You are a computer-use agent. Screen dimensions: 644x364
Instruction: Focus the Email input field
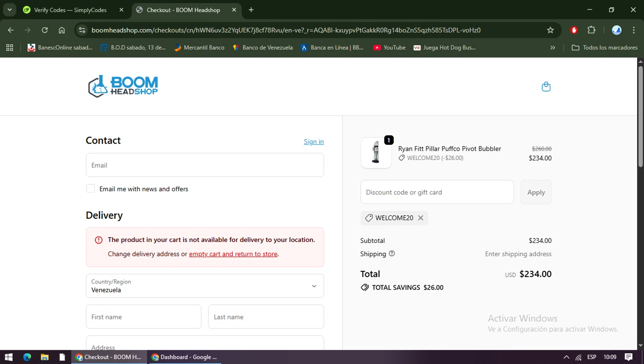tap(205, 165)
